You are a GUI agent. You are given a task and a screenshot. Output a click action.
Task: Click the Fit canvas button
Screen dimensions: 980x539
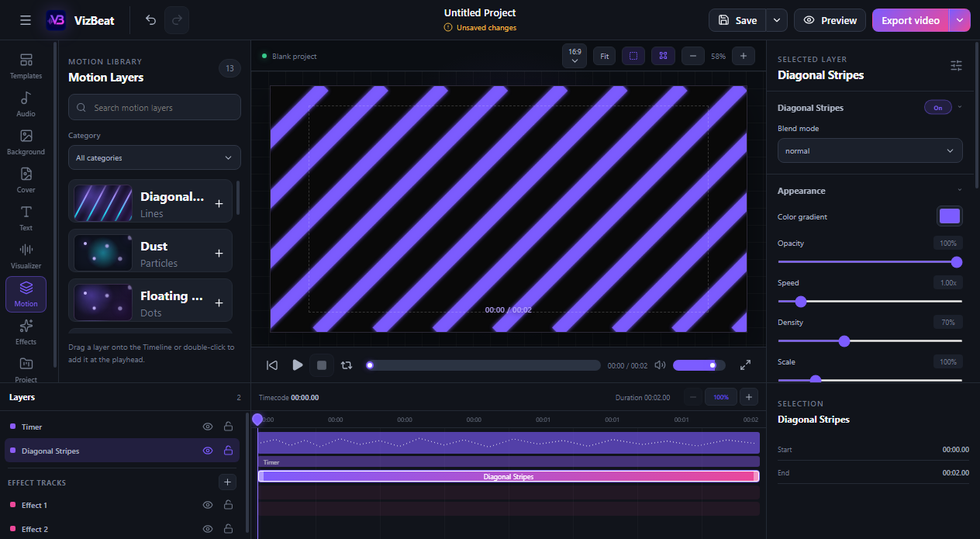605,56
